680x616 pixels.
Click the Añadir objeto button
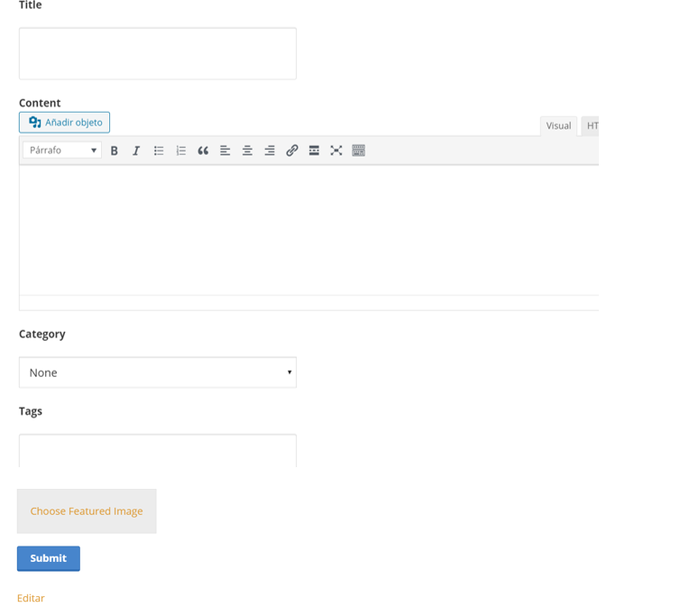click(65, 123)
